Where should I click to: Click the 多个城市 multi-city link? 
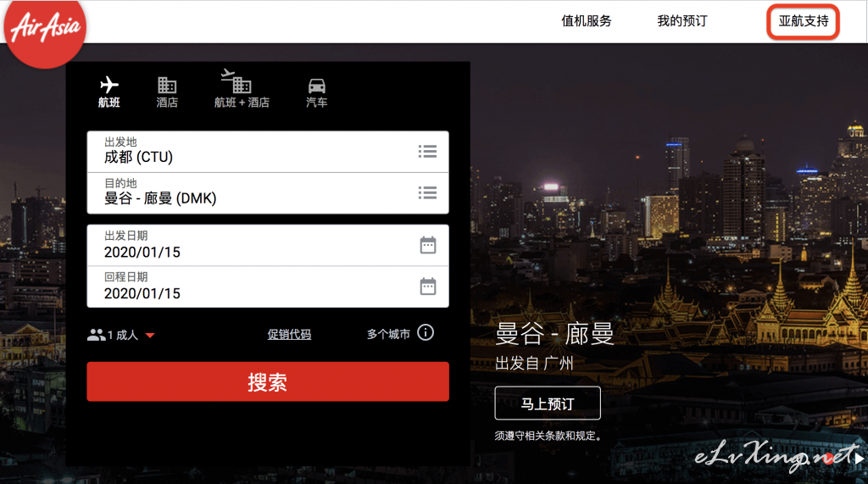(388, 334)
